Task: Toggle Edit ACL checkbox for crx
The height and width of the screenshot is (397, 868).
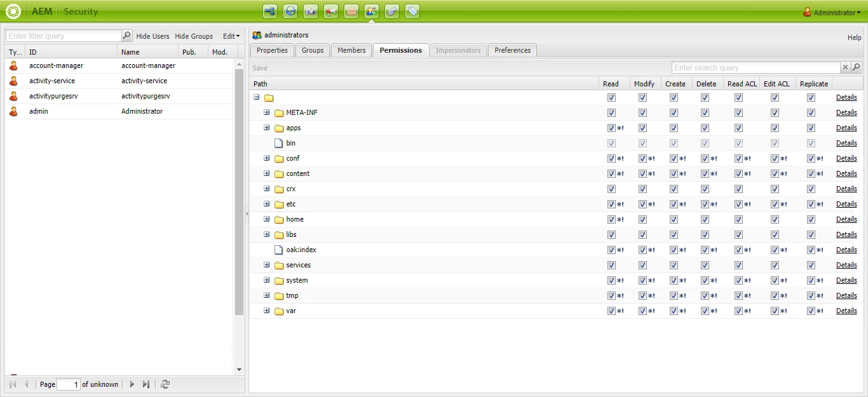Action: click(x=775, y=189)
